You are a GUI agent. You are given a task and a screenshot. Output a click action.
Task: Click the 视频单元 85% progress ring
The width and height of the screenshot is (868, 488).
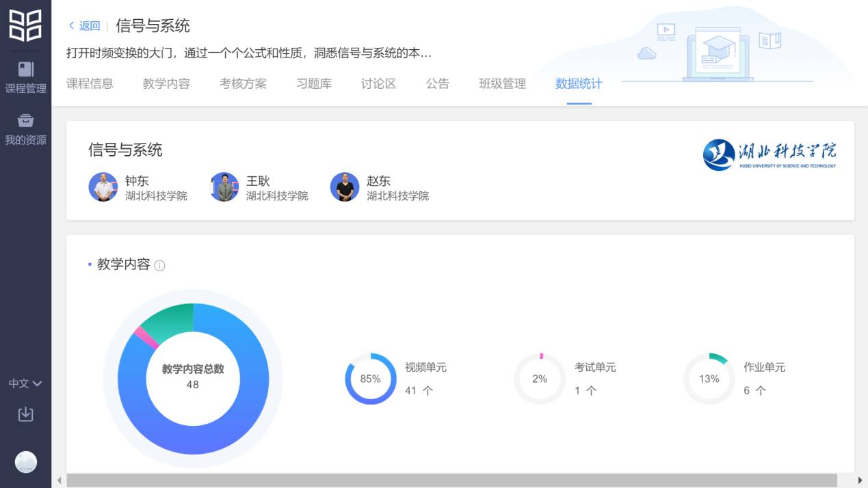tap(371, 379)
